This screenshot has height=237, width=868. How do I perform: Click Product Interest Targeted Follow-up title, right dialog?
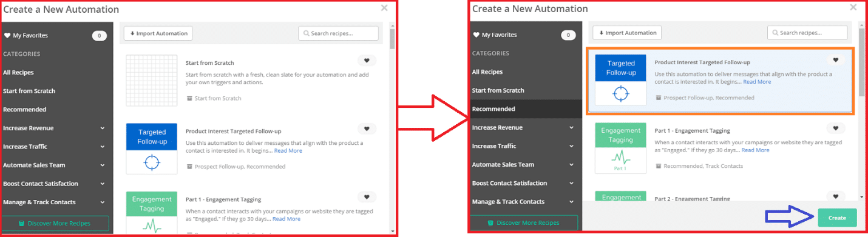(x=702, y=62)
